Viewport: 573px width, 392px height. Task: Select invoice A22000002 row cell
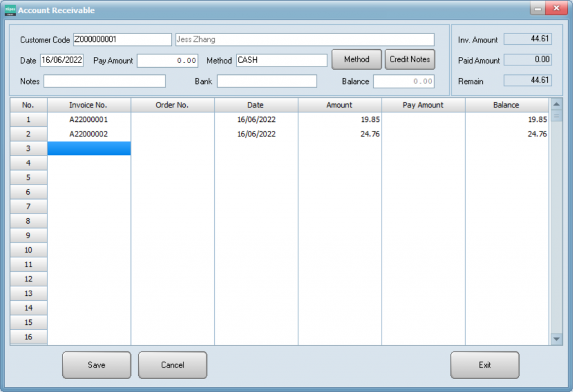click(x=88, y=134)
